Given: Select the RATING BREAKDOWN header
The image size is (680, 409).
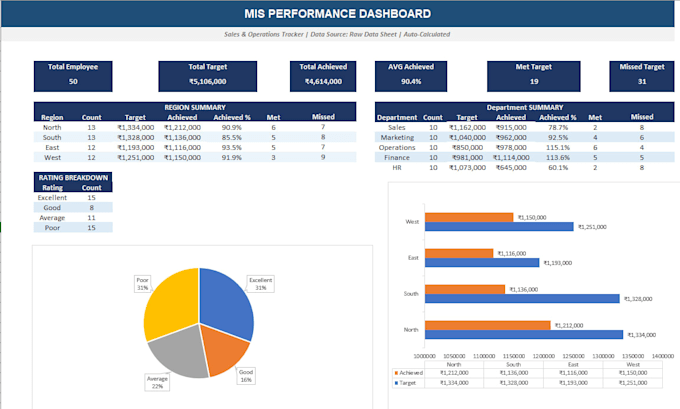Looking at the screenshot, I should [x=73, y=177].
